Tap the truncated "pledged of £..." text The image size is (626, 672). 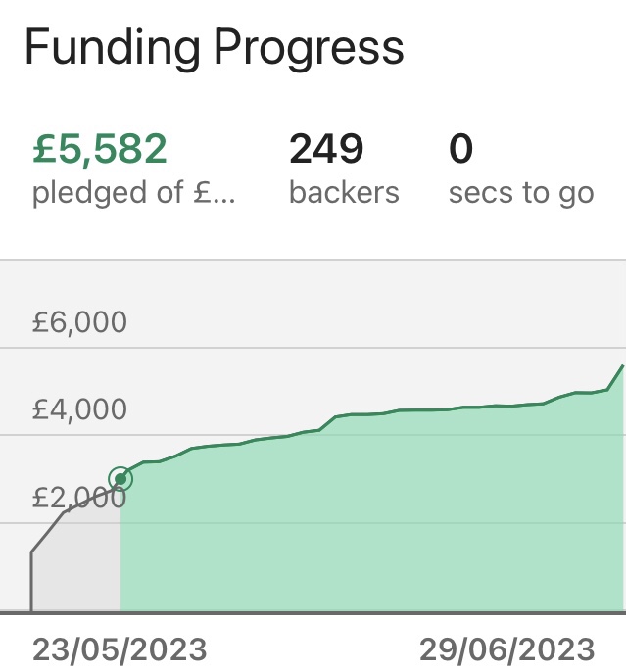pyautogui.click(x=133, y=192)
